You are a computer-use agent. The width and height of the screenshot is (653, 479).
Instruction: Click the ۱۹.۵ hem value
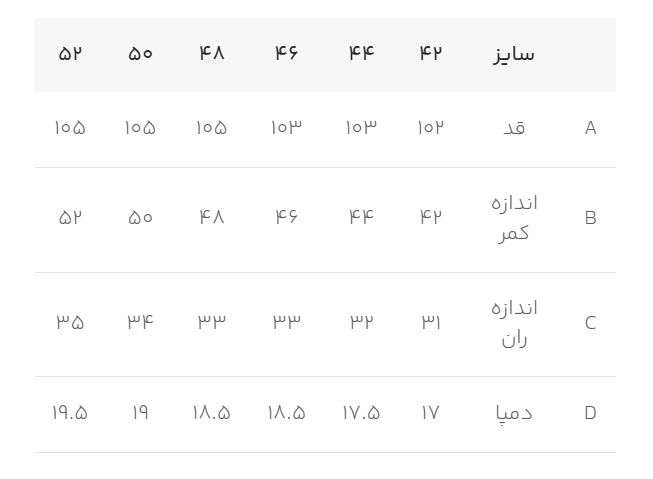(x=70, y=413)
